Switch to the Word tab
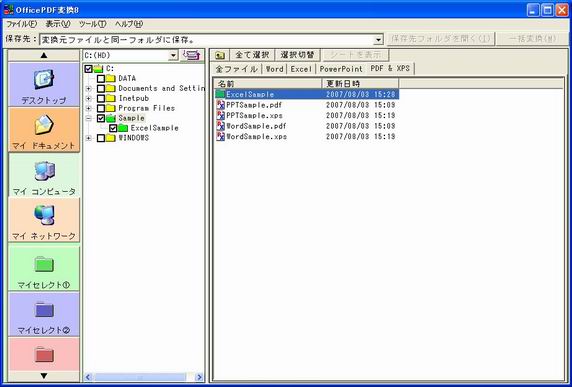Viewport: 572px width, 387px height. (x=274, y=69)
